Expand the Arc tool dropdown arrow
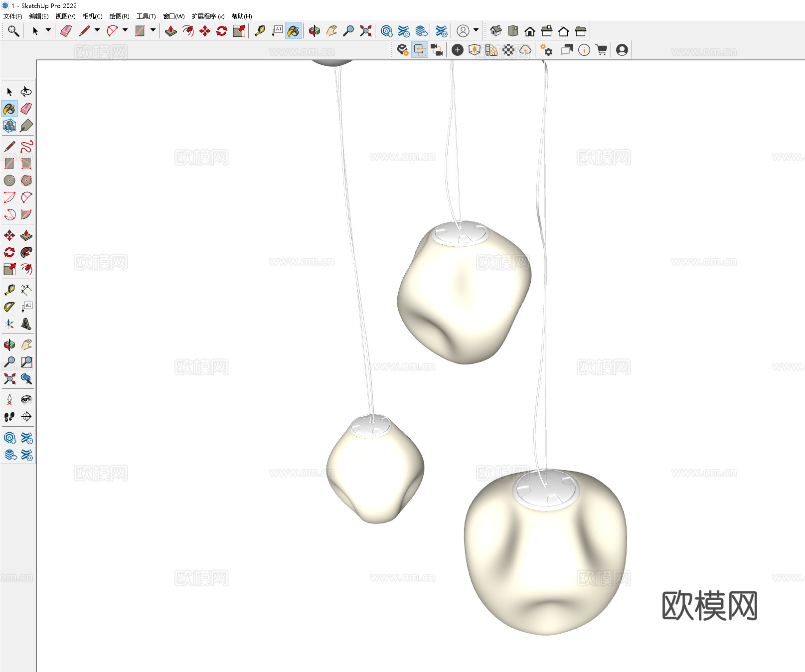This screenshot has height=672, width=805. (x=125, y=30)
